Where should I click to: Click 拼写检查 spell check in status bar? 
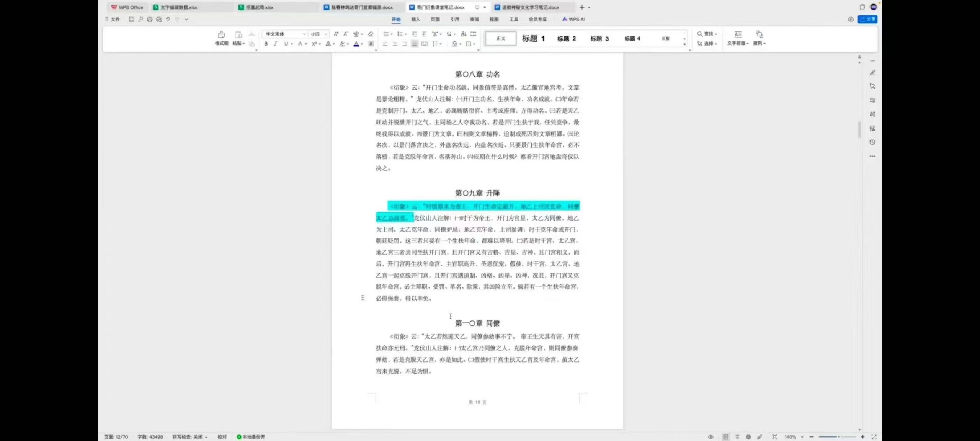click(x=189, y=437)
